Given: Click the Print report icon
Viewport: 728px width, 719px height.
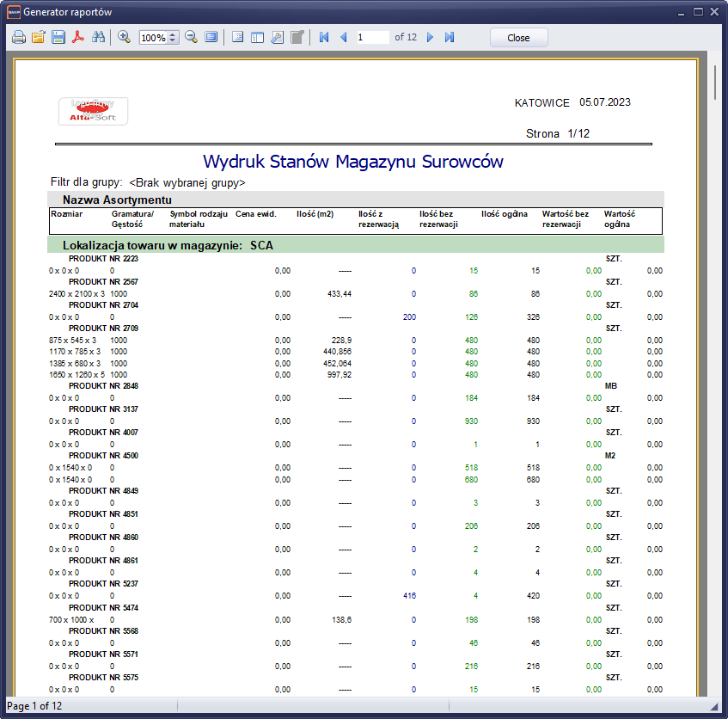Looking at the screenshot, I should (x=19, y=38).
